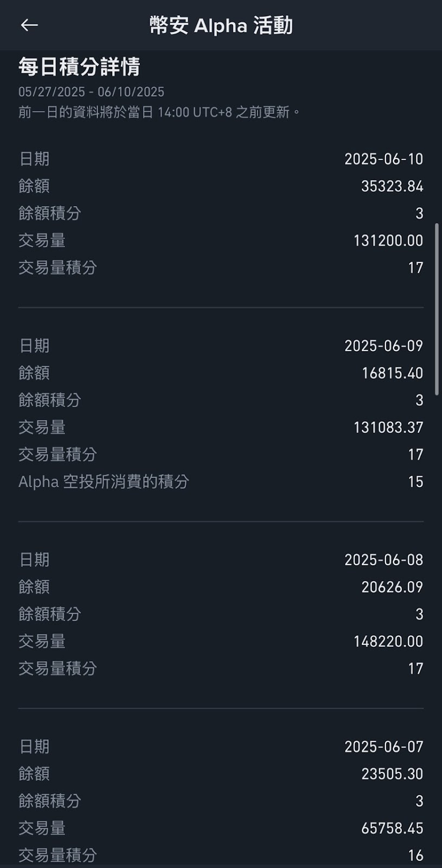This screenshot has width=442, height=868.
Task: Click the Alpha 空投所消費的積分 label
Action: coord(104,481)
